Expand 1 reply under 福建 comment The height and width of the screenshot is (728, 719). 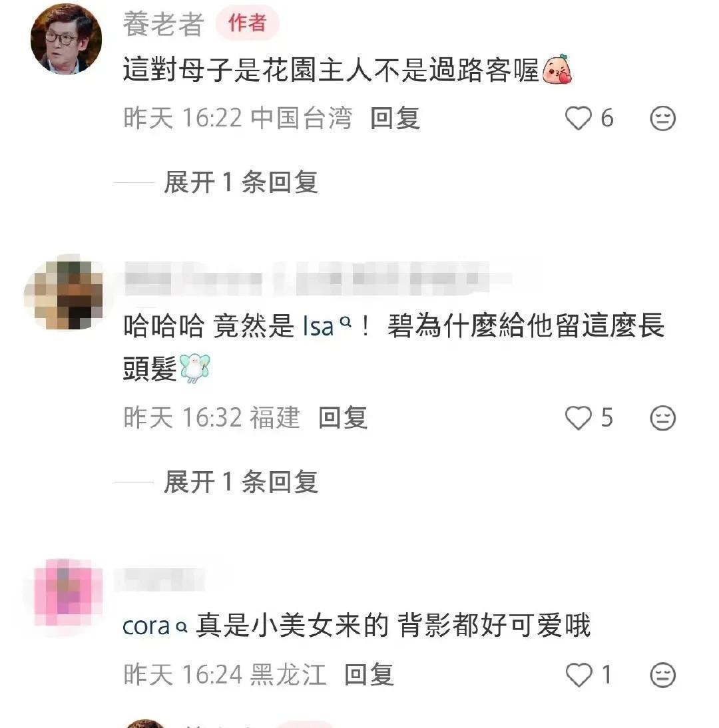(x=240, y=482)
